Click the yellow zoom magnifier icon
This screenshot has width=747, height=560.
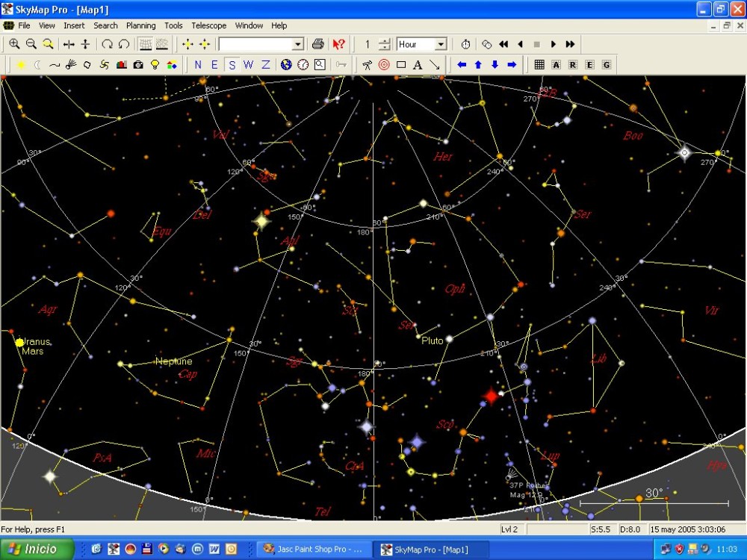(x=48, y=44)
